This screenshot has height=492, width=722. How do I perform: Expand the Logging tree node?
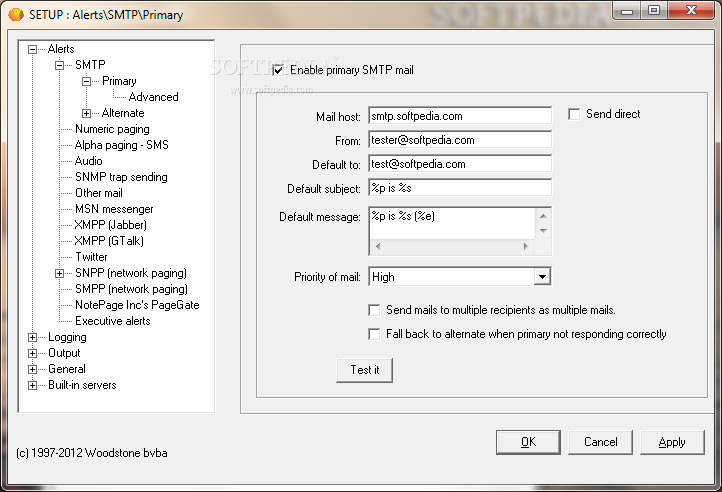pos(32,337)
